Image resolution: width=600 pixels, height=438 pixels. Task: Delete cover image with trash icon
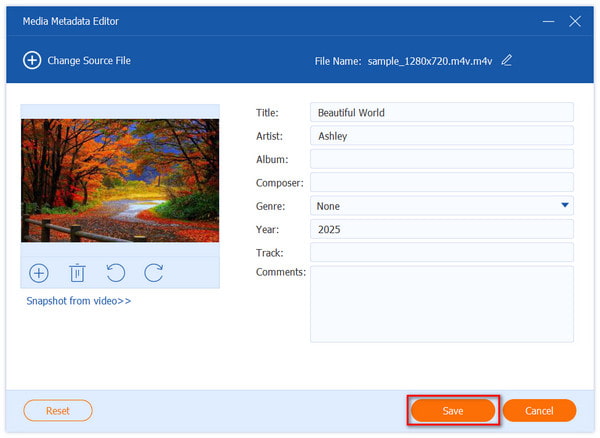(77, 272)
